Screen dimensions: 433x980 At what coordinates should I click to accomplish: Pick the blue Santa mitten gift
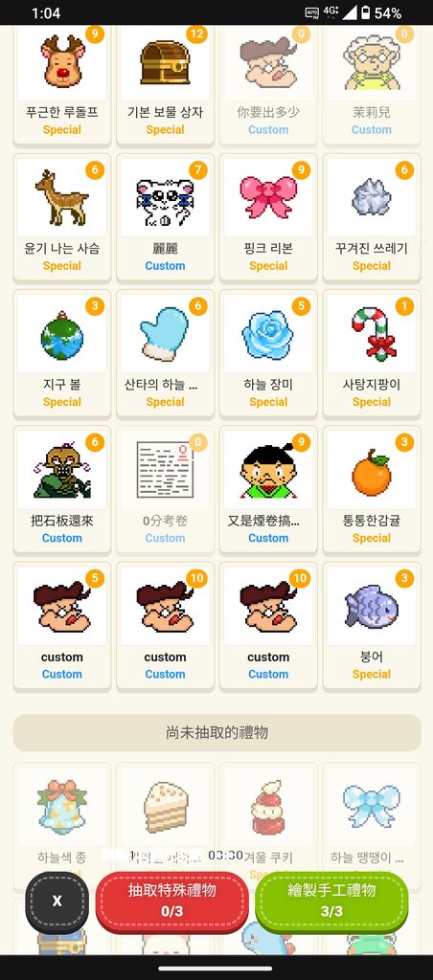coord(165,334)
